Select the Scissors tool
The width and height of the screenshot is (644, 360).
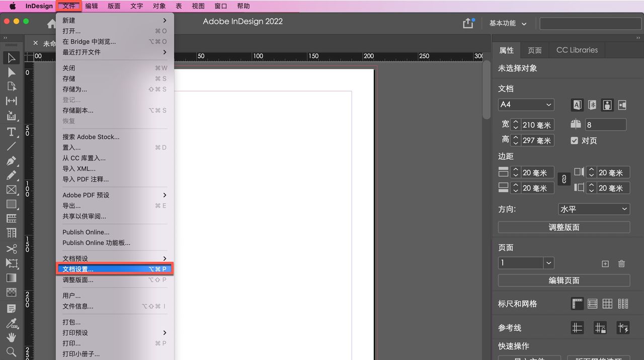click(11, 249)
